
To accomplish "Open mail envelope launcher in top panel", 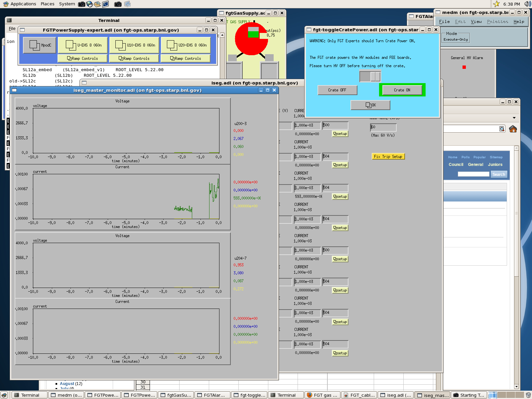I will click(97, 4).
